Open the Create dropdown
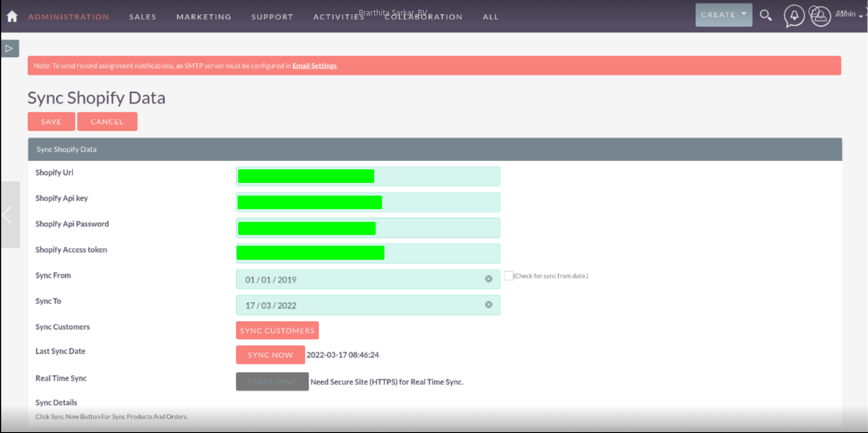Screen dimensions: 868x433 click(724, 15)
